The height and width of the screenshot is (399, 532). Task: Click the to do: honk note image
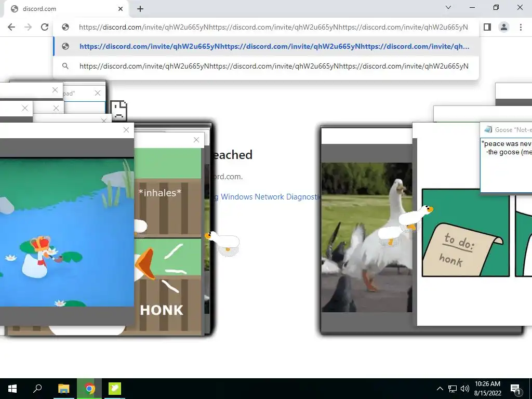tap(465, 233)
